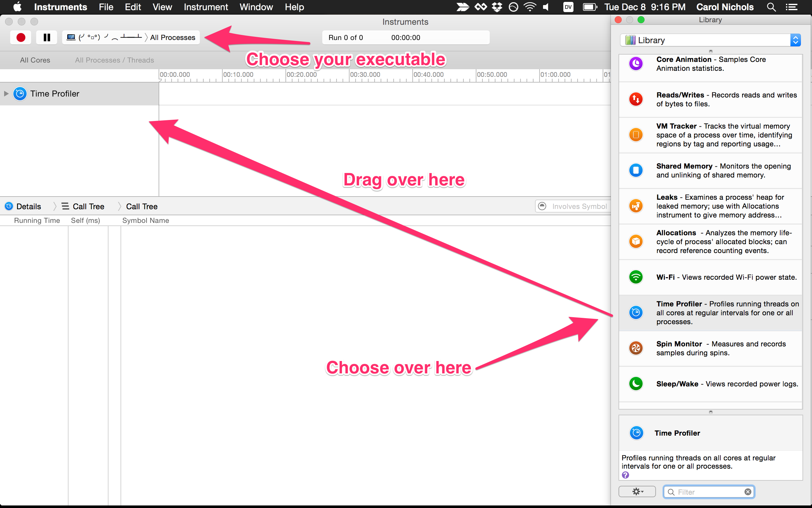Select the Wi-Fi row in the Library list

(710, 277)
